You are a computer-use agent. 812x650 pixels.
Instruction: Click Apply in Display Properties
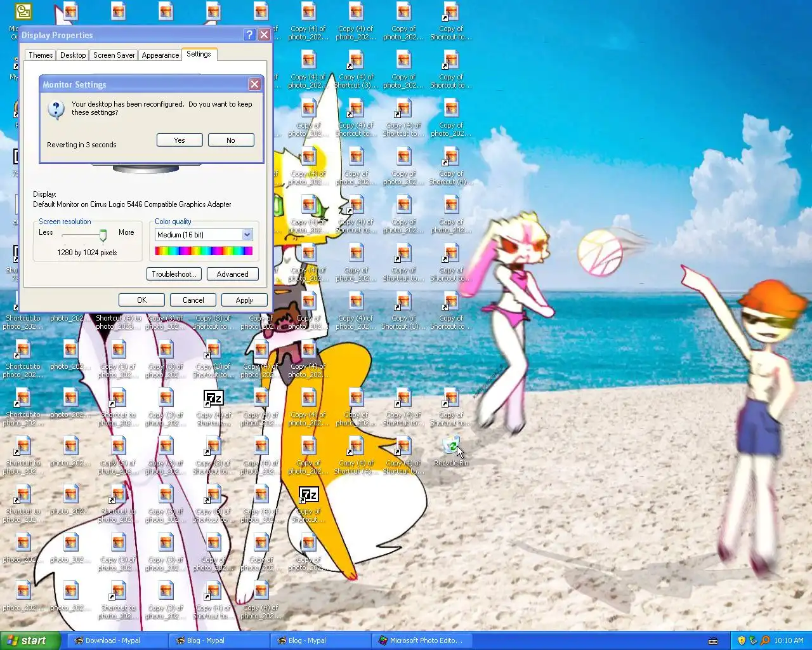pyautogui.click(x=244, y=300)
